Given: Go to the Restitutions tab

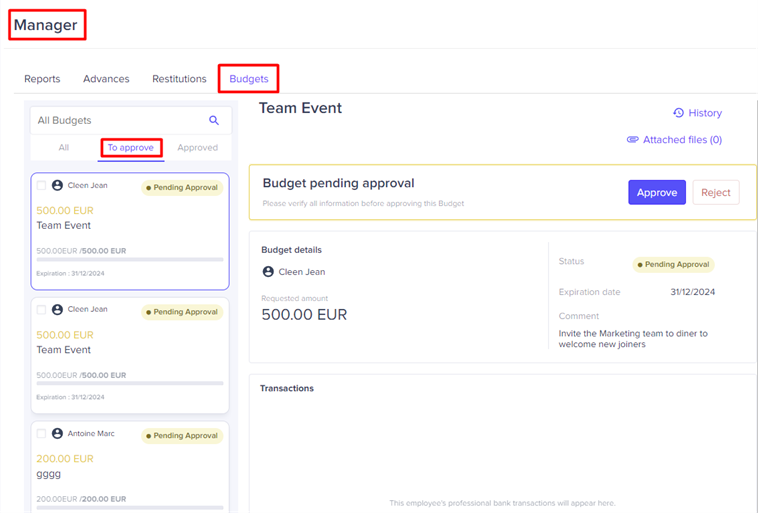Looking at the screenshot, I should tap(179, 79).
